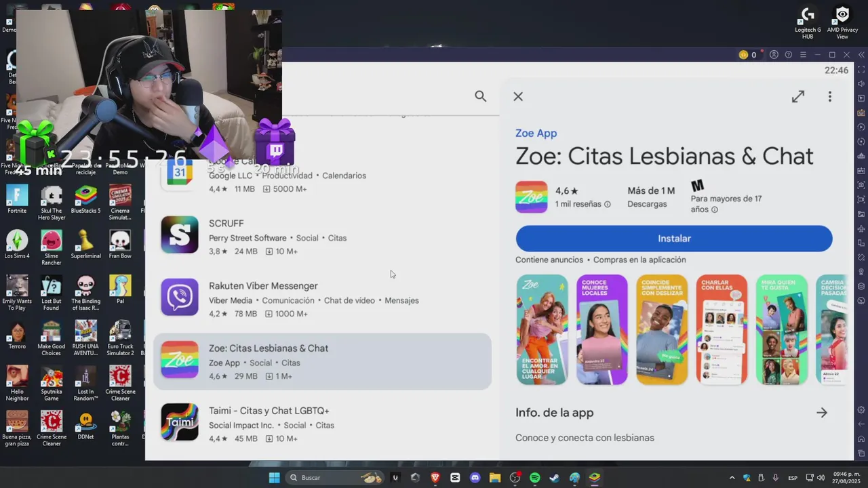Open File Explorer from the taskbar
This screenshot has height=488, width=868.
[x=494, y=478]
